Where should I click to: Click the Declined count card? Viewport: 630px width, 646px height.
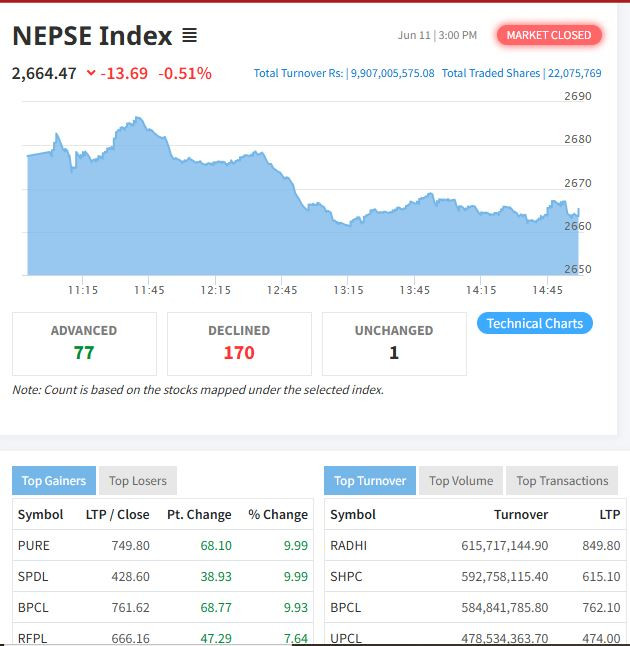pyautogui.click(x=239, y=343)
